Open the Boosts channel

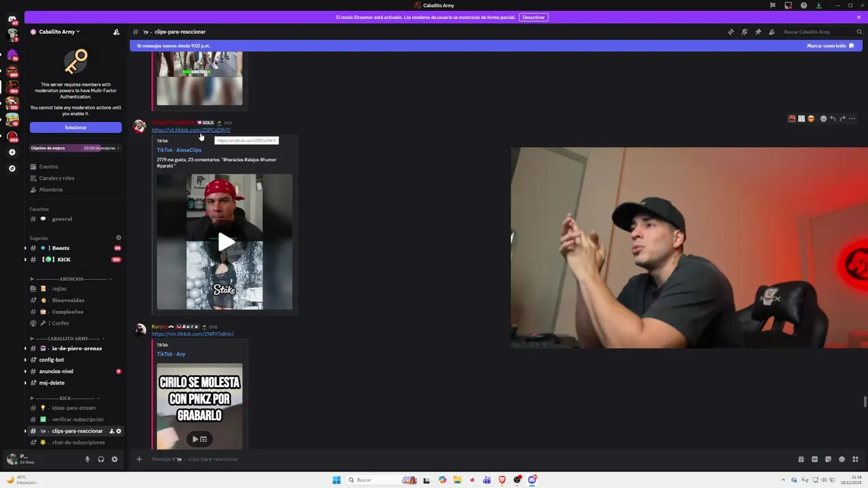[75, 248]
